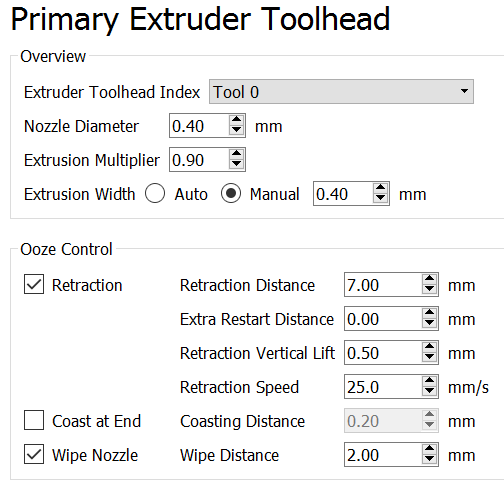Click the Wipe Nozzle label text
504x481 pixels.
point(95,455)
